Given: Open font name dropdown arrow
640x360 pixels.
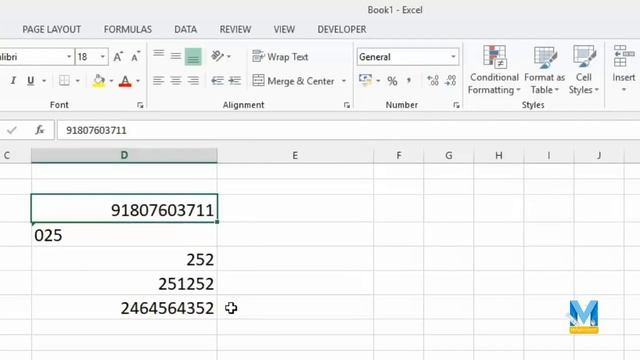Looking at the screenshot, I should pos(69,57).
